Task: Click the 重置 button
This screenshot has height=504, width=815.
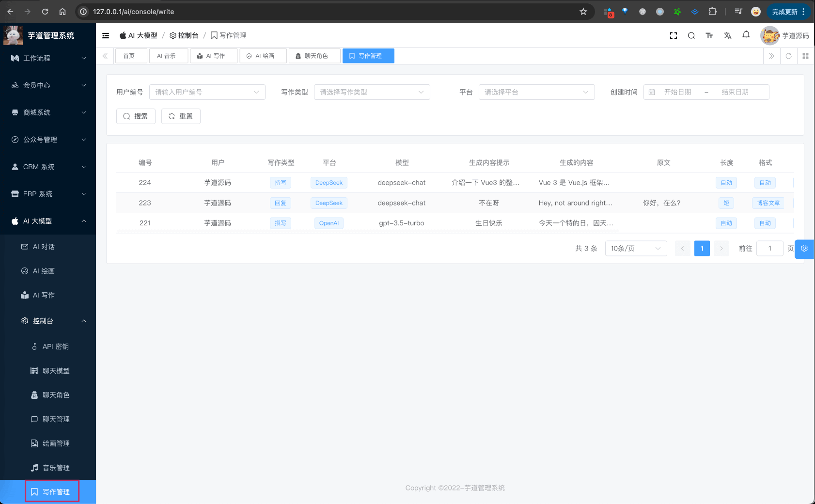Action: (x=181, y=116)
